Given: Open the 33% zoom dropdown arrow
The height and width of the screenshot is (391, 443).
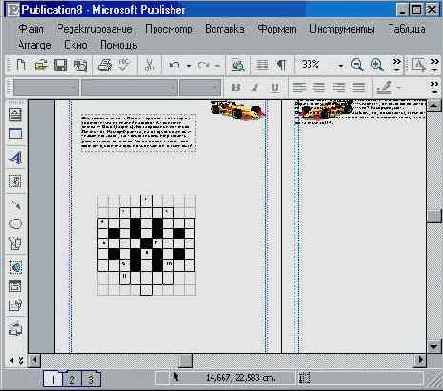Looking at the screenshot, I should (x=341, y=66).
